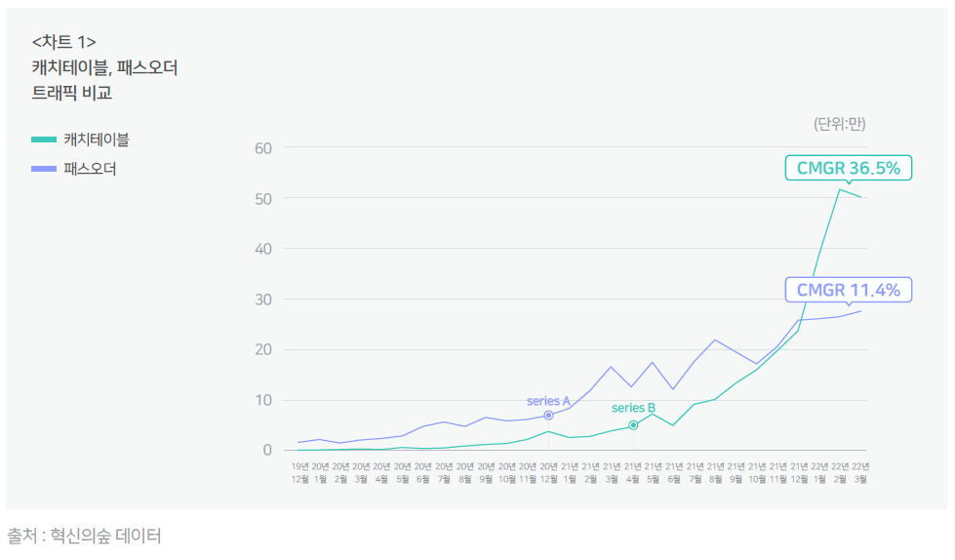Click the chart title 캐치테이블, 패스오더
The height and width of the screenshot is (560, 955).
[x=104, y=67]
